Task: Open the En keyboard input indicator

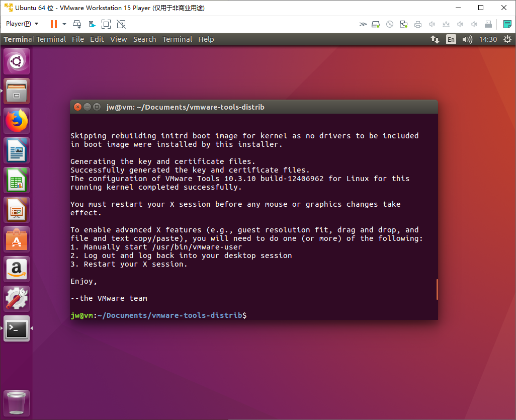Action: [x=451, y=40]
